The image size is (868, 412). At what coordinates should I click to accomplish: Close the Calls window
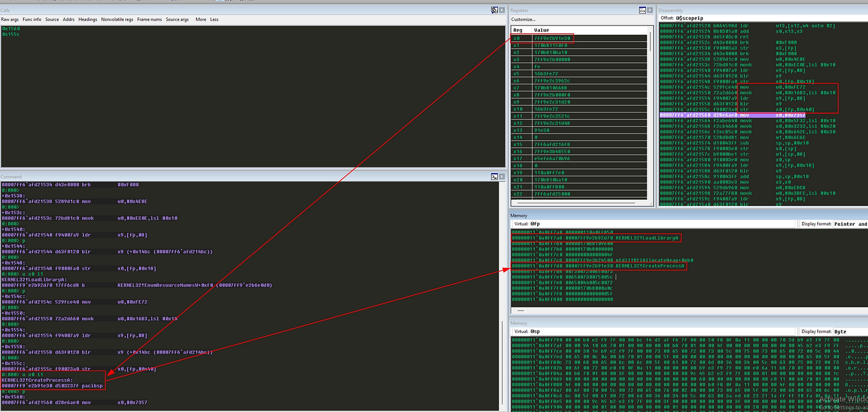click(x=502, y=10)
